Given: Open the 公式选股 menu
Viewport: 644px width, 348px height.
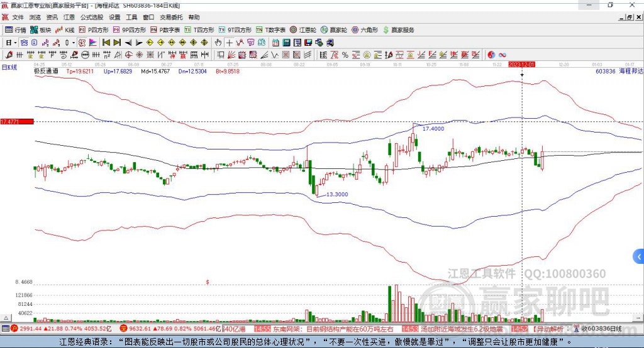Looking at the screenshot, I should coord(92,17).
